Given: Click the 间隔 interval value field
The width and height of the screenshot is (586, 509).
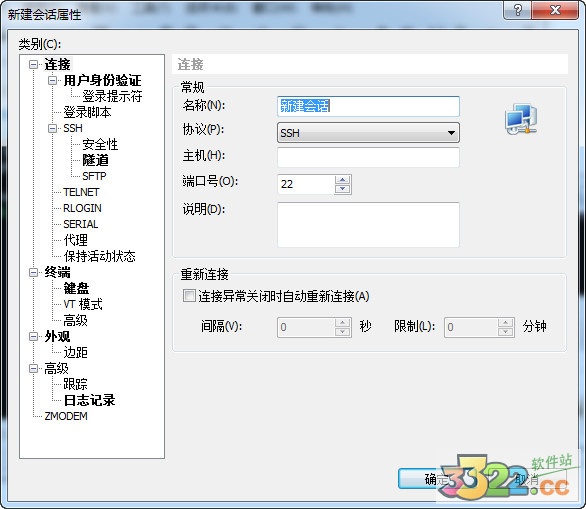Looking at the screenshot, I should click(306, 327).
